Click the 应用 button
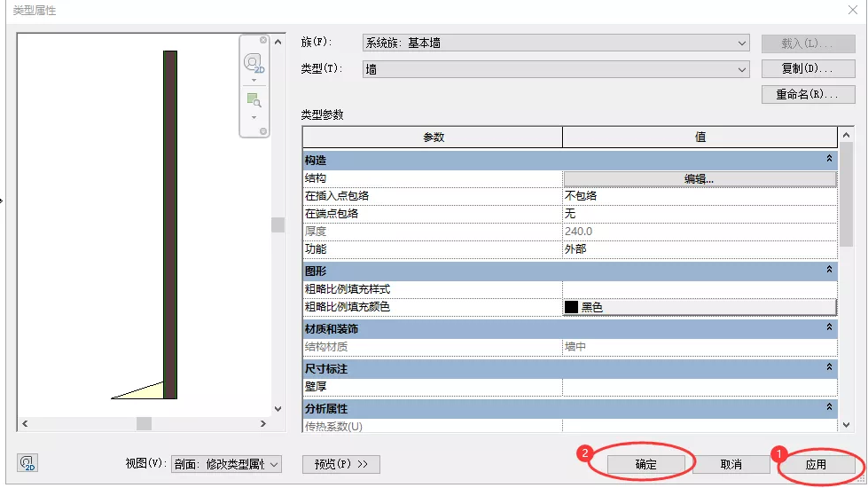The width and height of the screenshot is (868, 488). pos(816,464)
